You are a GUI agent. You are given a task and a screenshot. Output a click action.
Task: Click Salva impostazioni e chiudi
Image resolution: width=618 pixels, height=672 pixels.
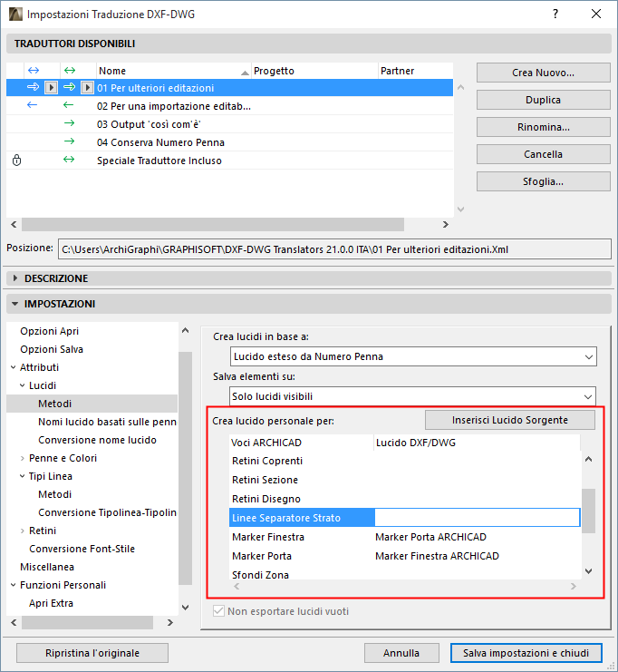[x=526, y=653]
